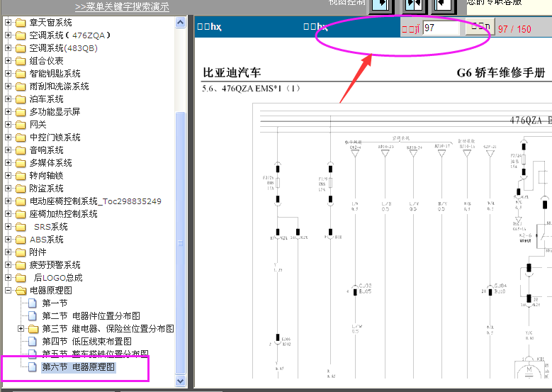Click folder icon beside 组合仪表
Image resolution: width=552 pixels, height=392 pixels.
coord(21,61)
